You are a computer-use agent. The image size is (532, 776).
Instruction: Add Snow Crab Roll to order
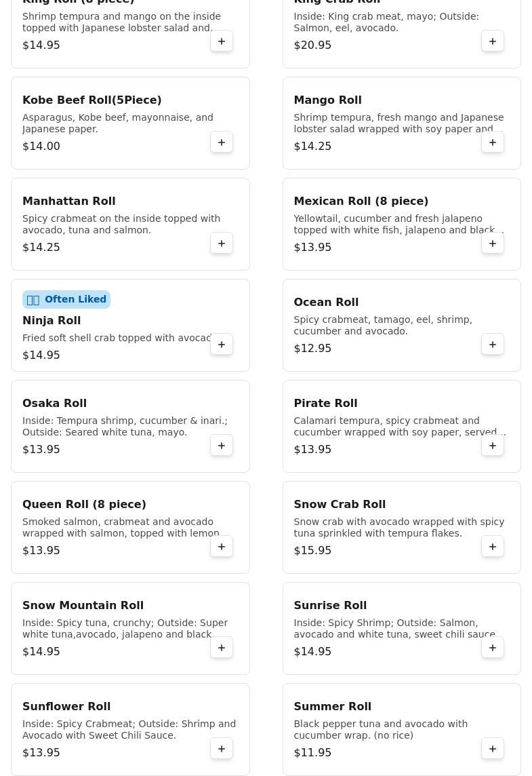493,547
